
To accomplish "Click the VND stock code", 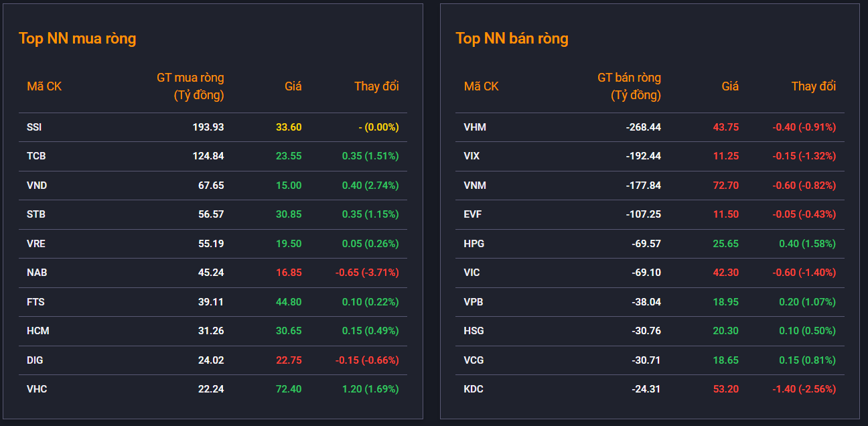I will click(x=37, y=186).
